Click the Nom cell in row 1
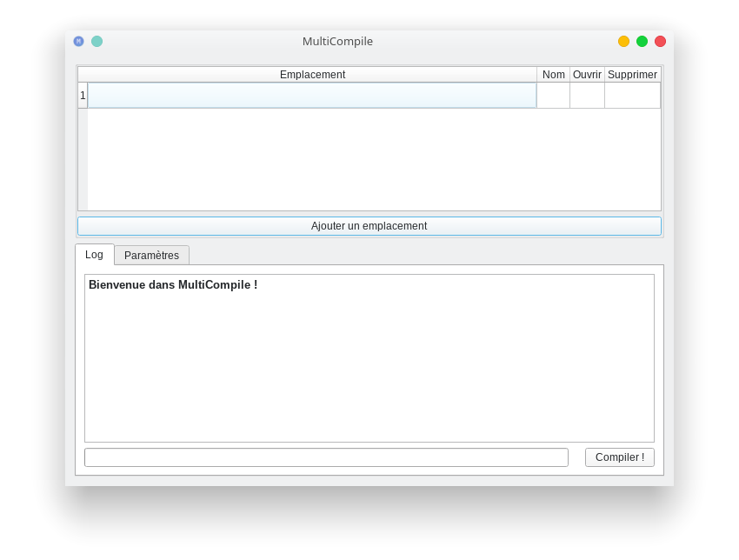The width and height of the screenshot is (739, 560). pyautogui.click(x=553, y=96)
